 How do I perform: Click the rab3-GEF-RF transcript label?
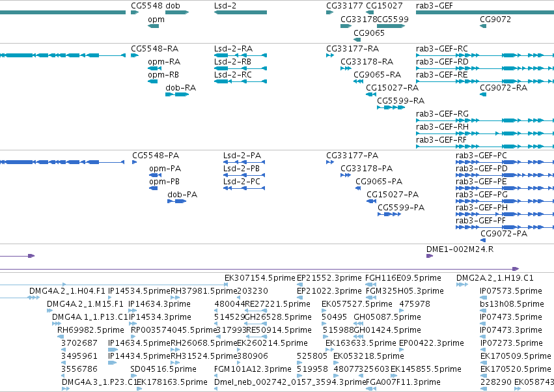[441, 139]
